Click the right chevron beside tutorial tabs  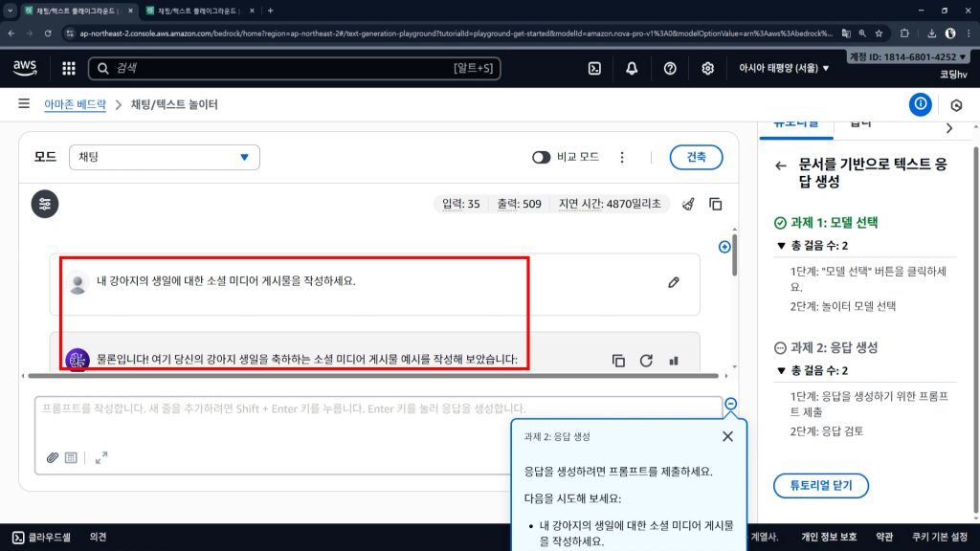[x=949, y=128]
